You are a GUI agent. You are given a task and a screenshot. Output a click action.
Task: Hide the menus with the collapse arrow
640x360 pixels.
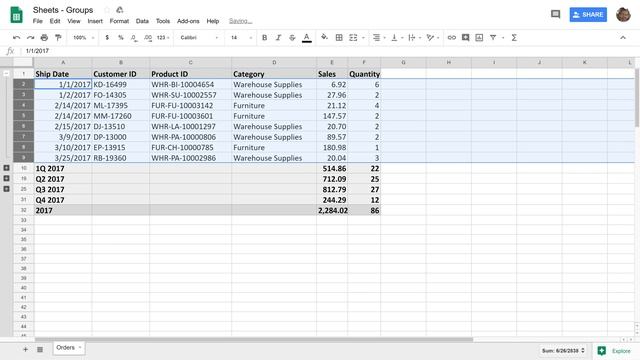pos(623,38)
